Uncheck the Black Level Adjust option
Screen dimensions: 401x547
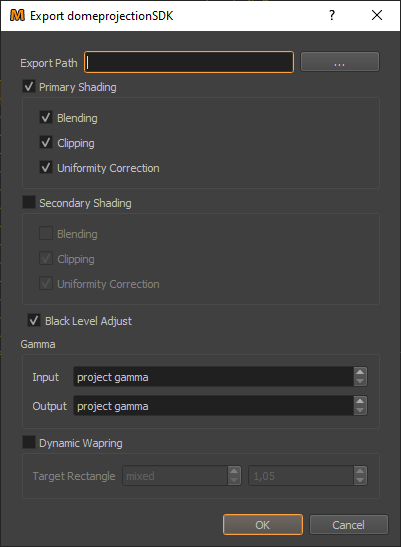coord(34,321)
